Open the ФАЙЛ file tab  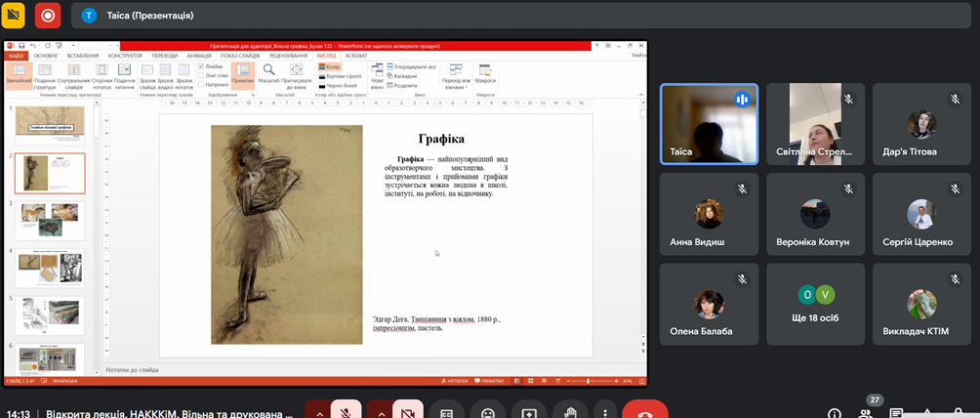click(16, 56)
